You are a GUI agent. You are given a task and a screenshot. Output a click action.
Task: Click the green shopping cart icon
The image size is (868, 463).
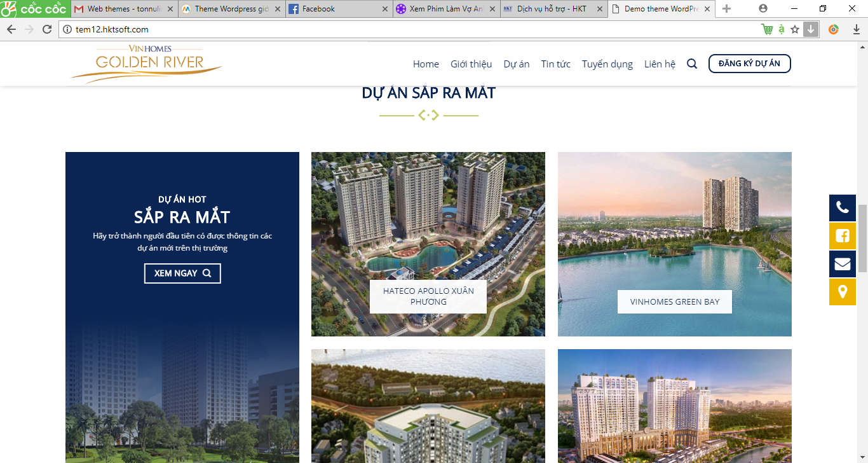click(767, 29)
